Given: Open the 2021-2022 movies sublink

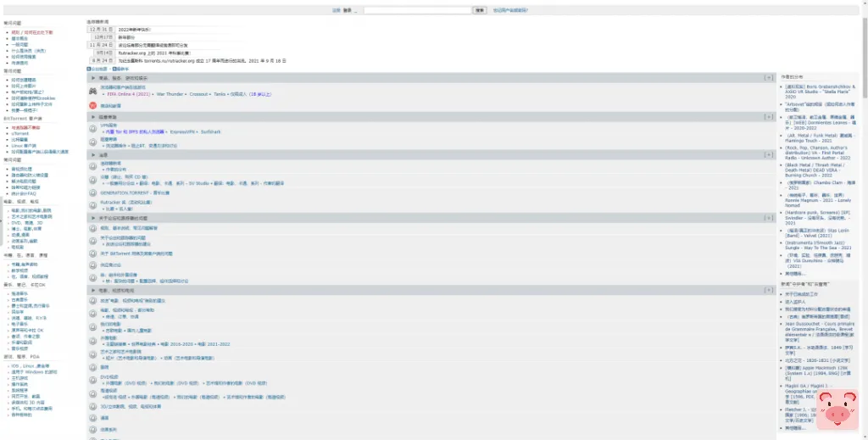Looking at the screenshot, I should click(213, 344).
